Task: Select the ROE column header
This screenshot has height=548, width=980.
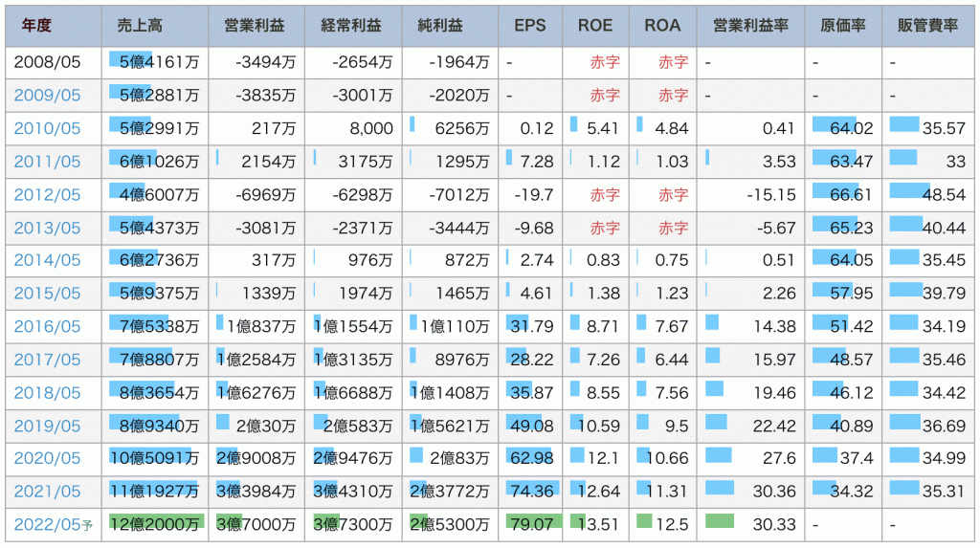Action: click(595, 26)
